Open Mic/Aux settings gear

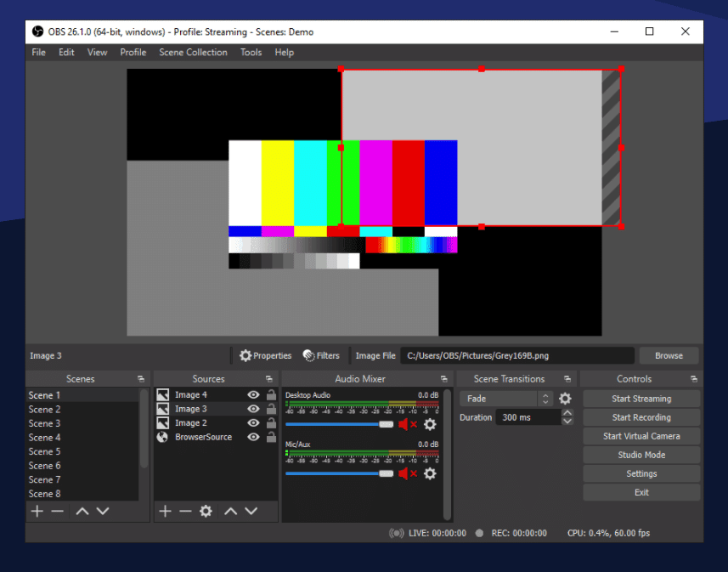point(430,473)
